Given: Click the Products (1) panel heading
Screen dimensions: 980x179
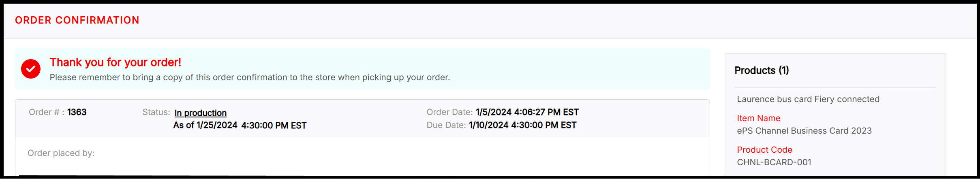Looking at the screenshot, I should (x=762, y=70).
